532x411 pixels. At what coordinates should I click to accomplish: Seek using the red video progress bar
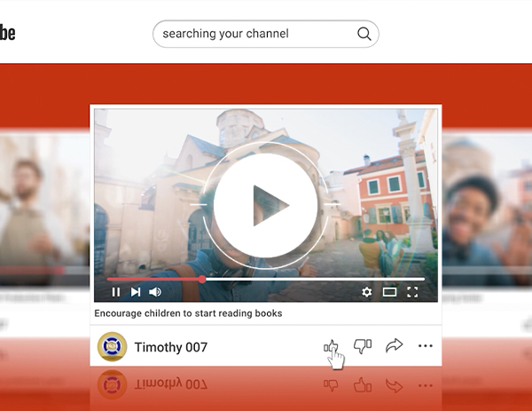pos(266,279)
